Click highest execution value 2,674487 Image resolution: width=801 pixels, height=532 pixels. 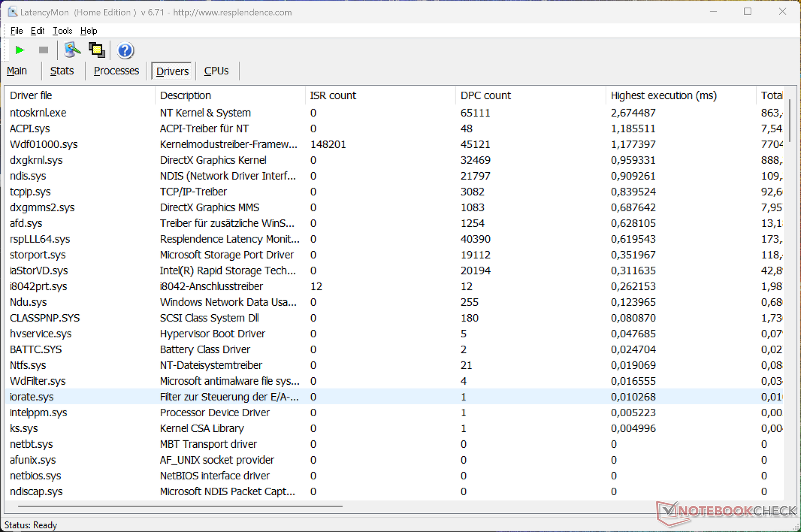[x=633, y=113]
